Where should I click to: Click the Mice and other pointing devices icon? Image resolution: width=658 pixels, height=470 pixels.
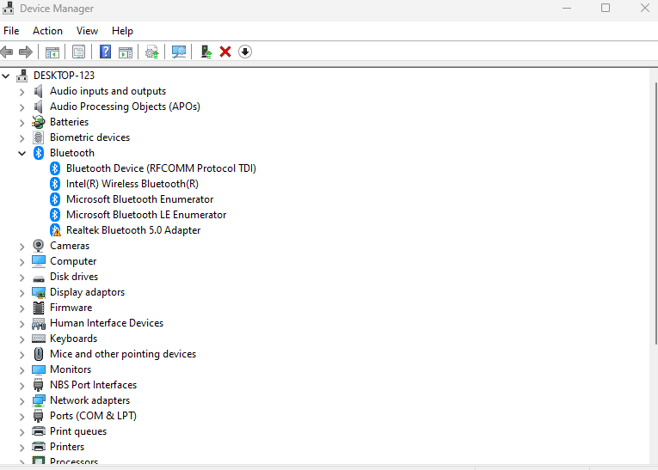pos(39,354)
